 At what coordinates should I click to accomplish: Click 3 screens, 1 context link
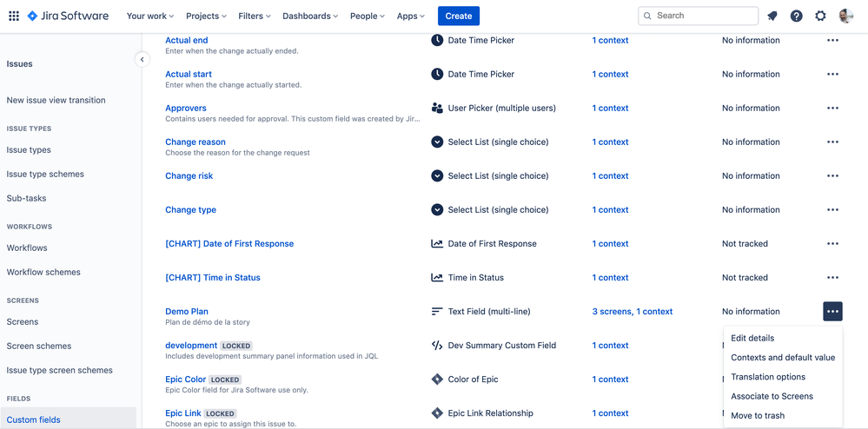click(x=633, y=312)
